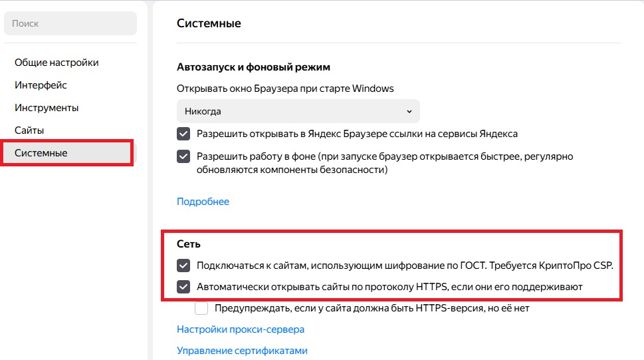The height and width of the screenshot is (360, 644).
Task: Open Управление сертификатами link
Action: pos(243,351)
